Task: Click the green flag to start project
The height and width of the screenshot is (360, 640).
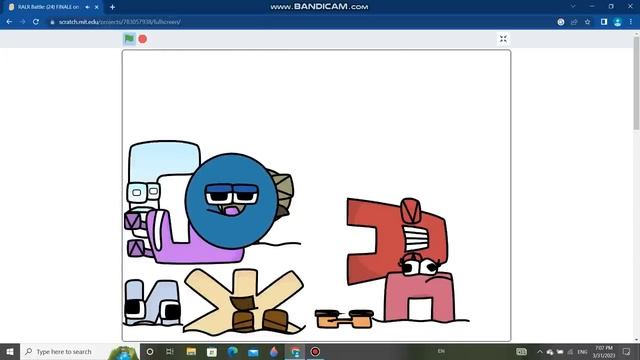Action: (129, 39)
